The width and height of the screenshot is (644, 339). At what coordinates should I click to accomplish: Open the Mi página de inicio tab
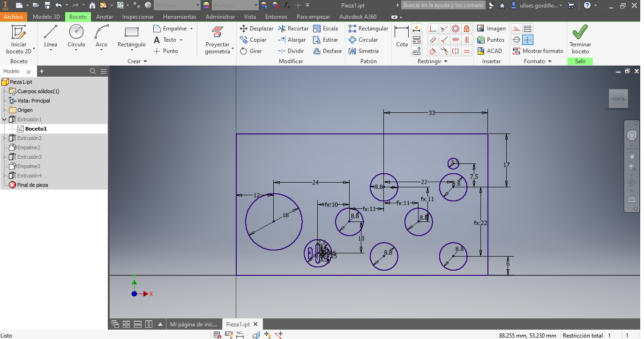click(194, 324)
